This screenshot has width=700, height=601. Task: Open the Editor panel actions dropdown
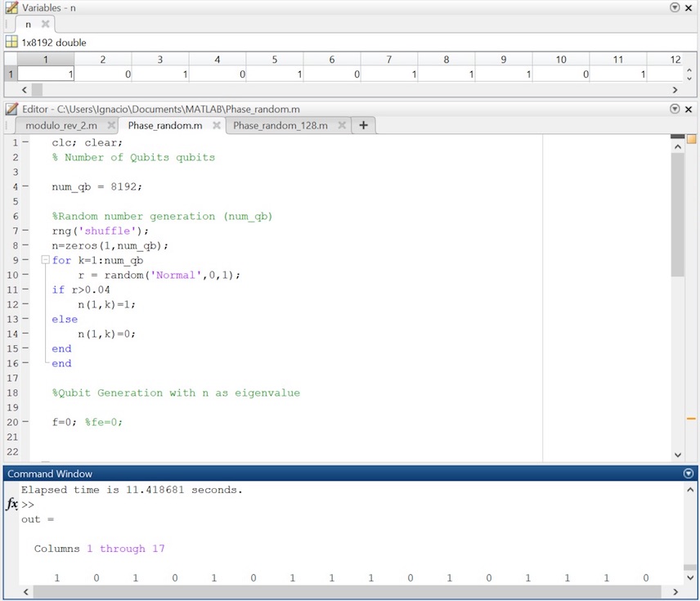(x=675, y=109)
